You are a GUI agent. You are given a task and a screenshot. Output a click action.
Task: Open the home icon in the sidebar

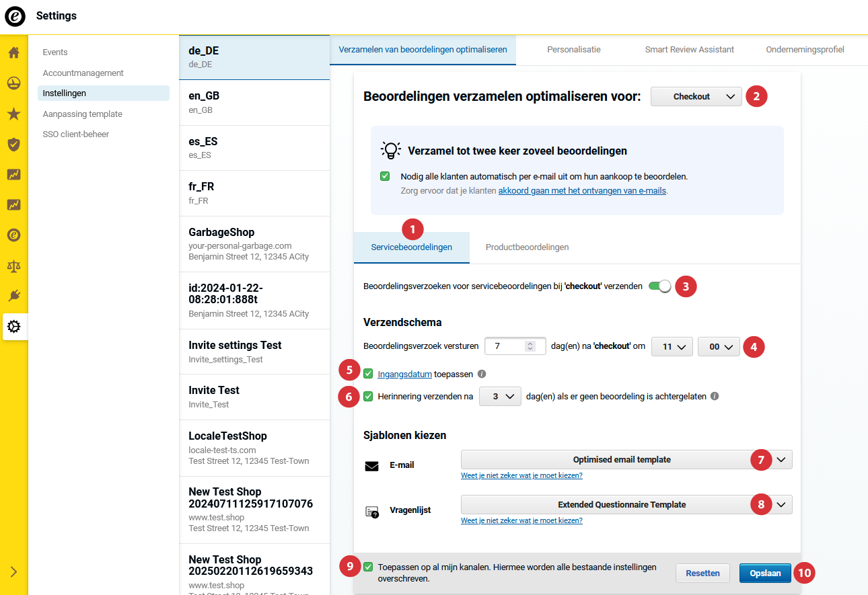click(x=13, y=52)
